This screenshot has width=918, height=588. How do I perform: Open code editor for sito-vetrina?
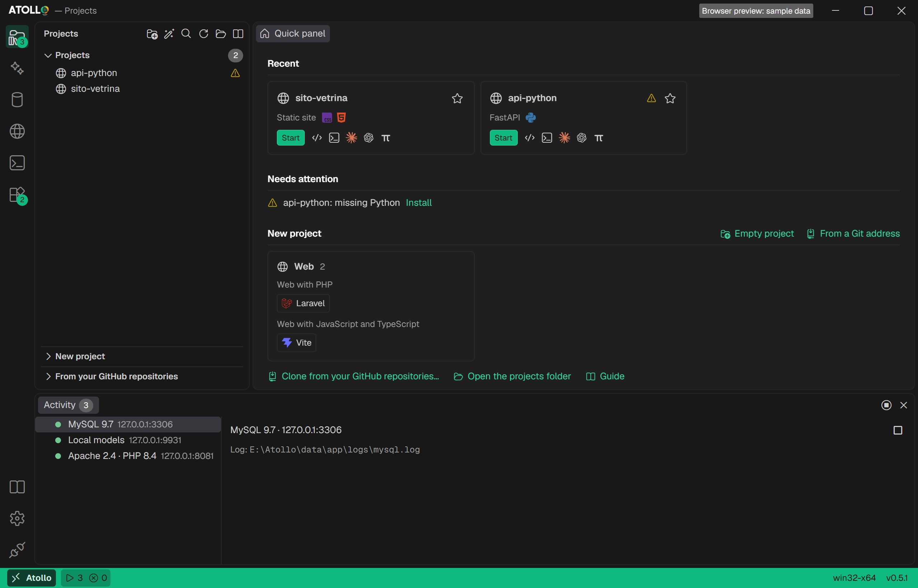click(317, 138)
